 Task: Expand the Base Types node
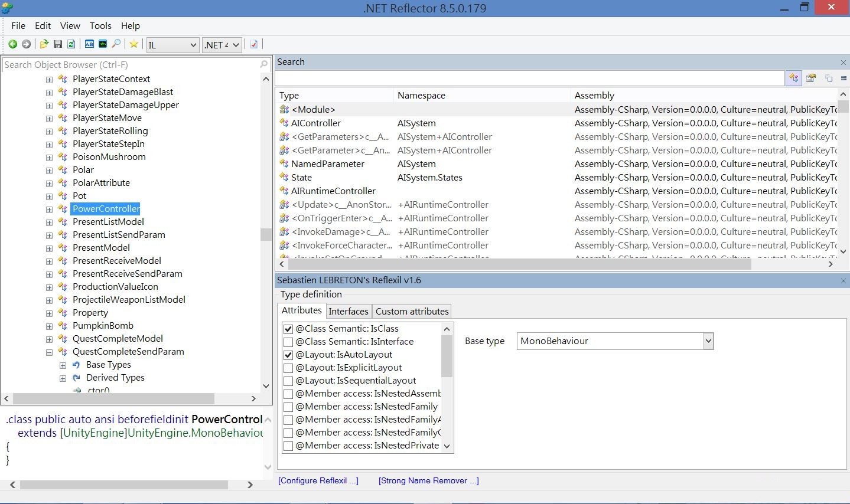tap(63, 365)
